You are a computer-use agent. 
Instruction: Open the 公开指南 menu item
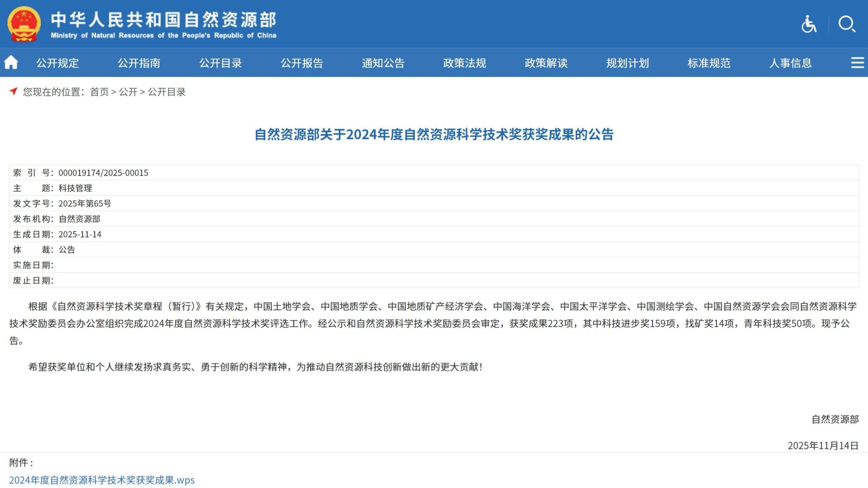[x=139, y=63]
